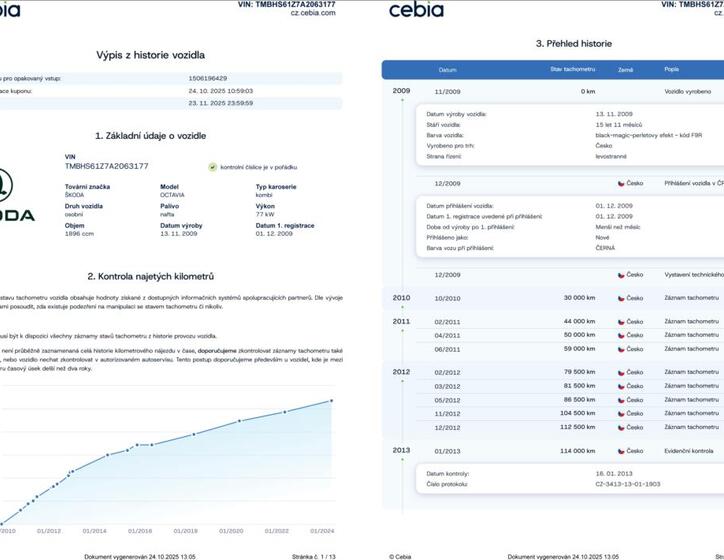
Task: Click the green check icon beside kontrolní číslice
Action: pyautogui.click(x=212, y=166)
